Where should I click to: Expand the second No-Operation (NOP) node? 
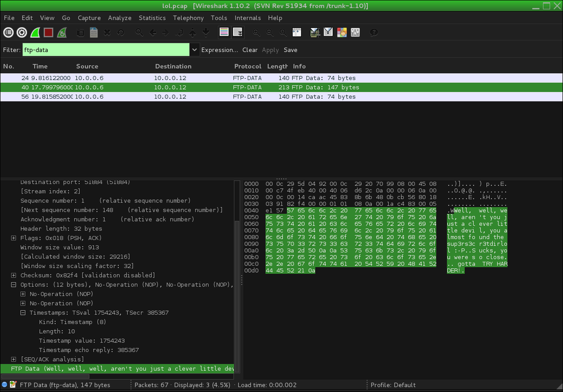click(23, 303)
